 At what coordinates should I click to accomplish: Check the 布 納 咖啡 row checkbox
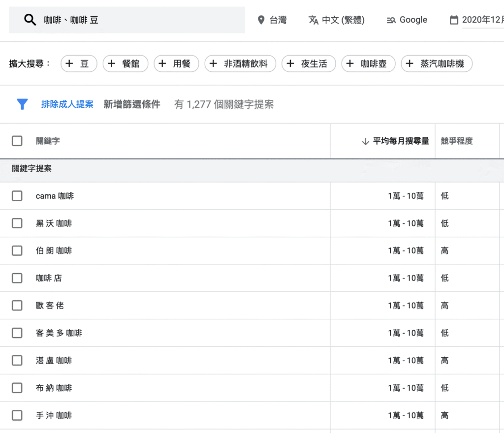coord(17,388)
